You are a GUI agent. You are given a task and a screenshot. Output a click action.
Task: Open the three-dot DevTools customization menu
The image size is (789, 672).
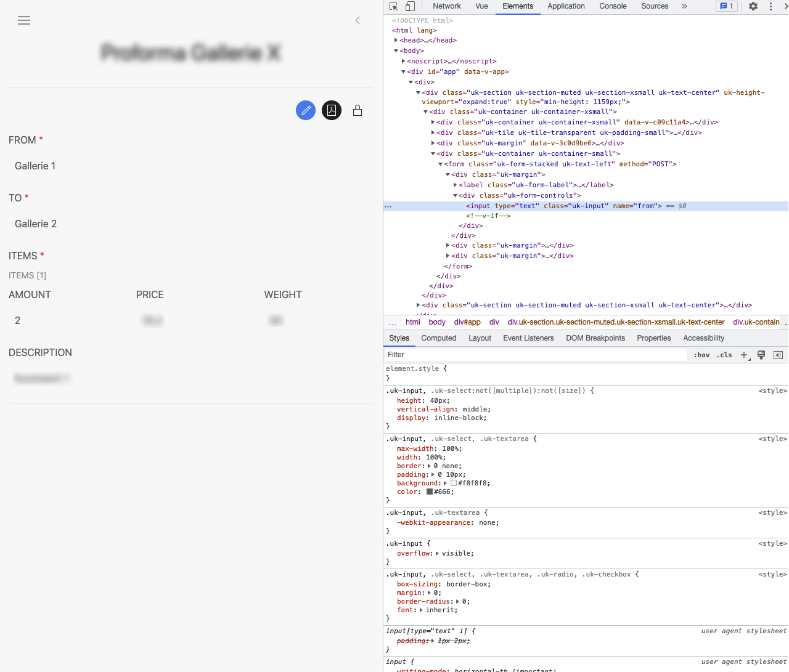click(771, 6)
